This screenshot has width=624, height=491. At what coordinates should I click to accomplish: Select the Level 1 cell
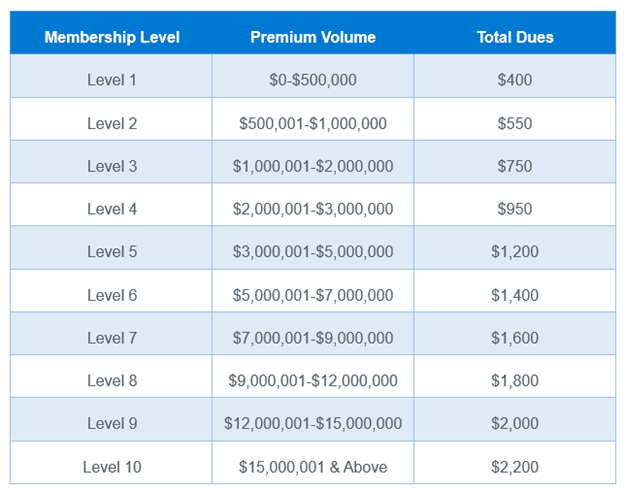tap(111, 80)
